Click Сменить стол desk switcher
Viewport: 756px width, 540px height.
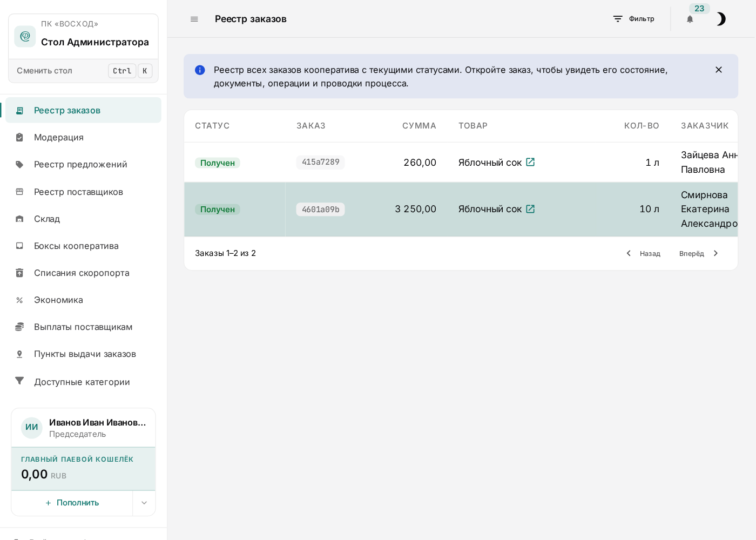[84, 71]
